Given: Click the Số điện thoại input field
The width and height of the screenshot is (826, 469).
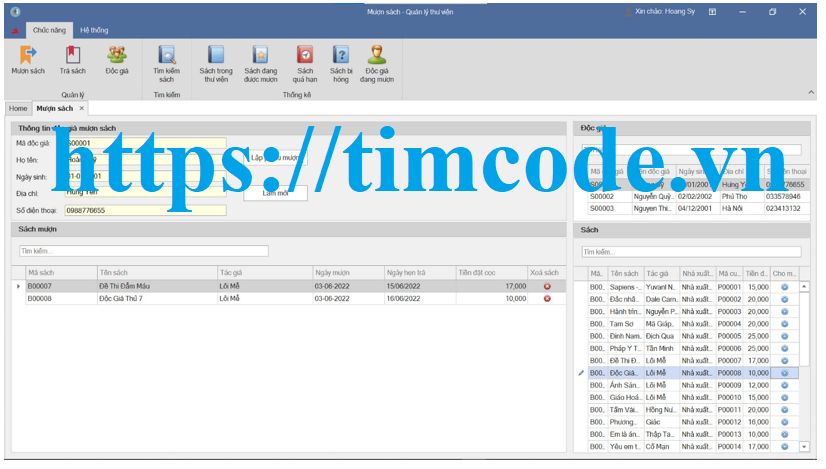Looking at the screenshot, I should pos(145,210).
